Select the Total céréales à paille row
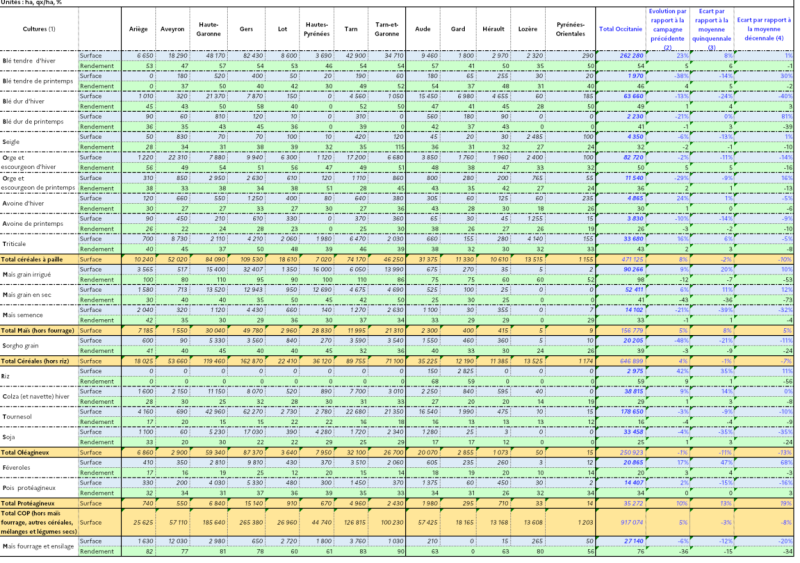This screenshot has height=563, width=800. pyautogui.click(x=38, y=258)
